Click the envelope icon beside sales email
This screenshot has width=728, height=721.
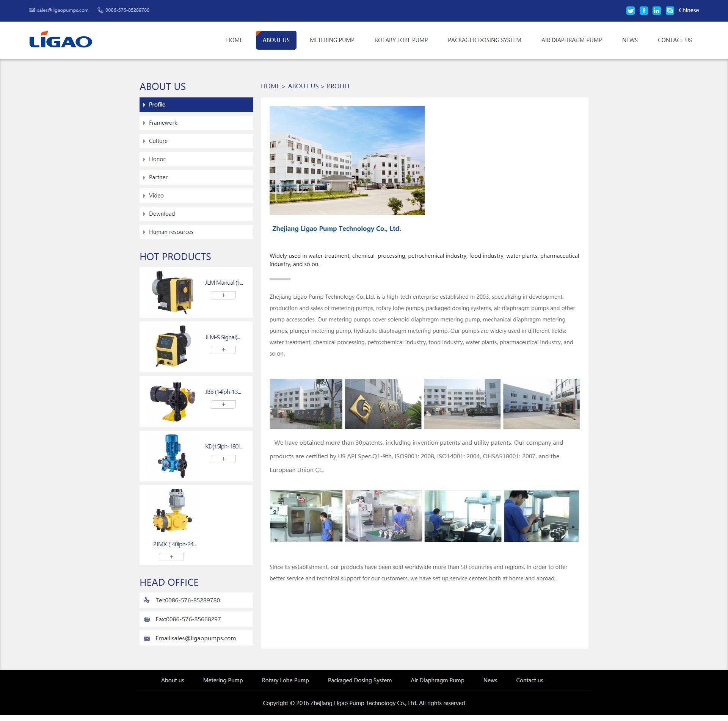[x=32, y=10]
